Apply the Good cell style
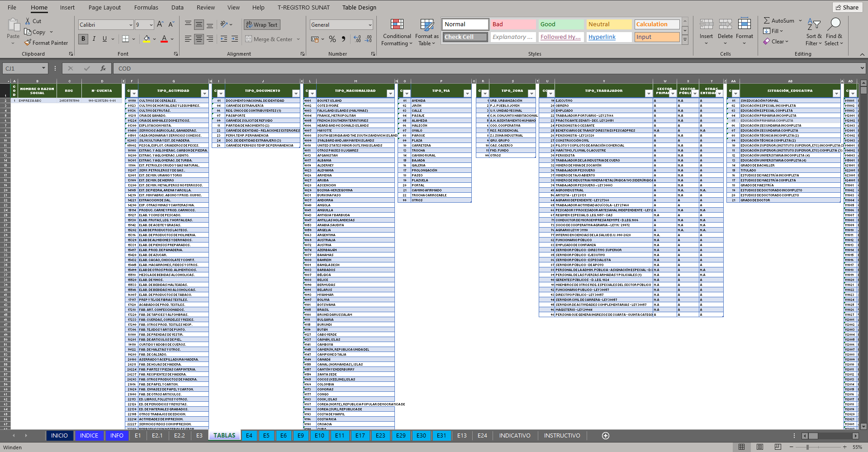The width and height of the screenshot is (868, 452). (561, 24)
